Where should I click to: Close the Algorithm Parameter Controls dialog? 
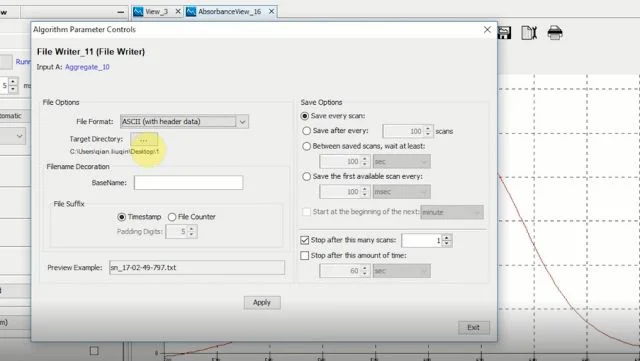487,29
